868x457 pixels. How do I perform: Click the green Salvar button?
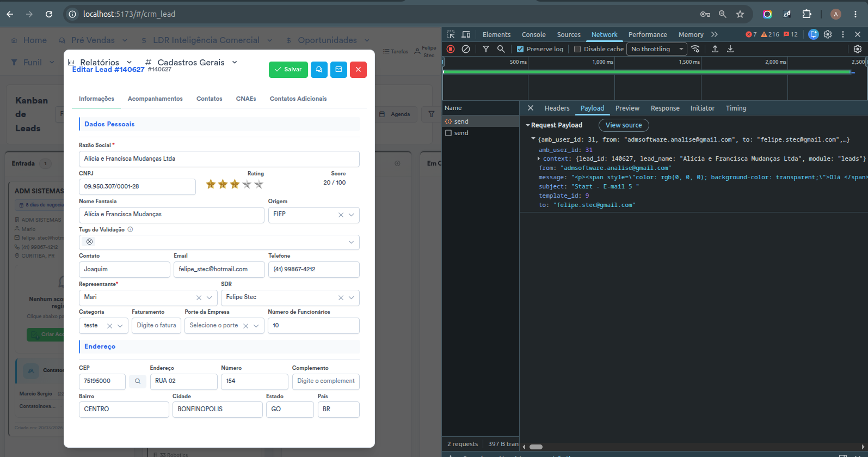[x=288, y=70]
